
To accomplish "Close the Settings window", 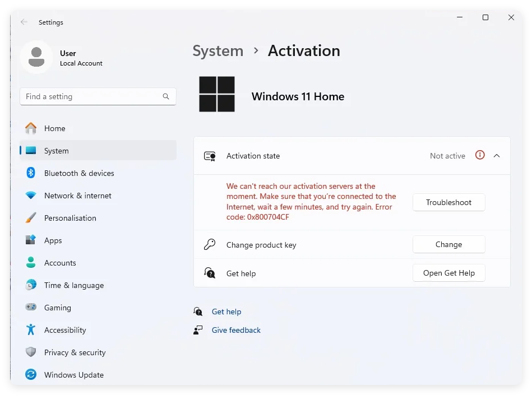I will [511, 17].
